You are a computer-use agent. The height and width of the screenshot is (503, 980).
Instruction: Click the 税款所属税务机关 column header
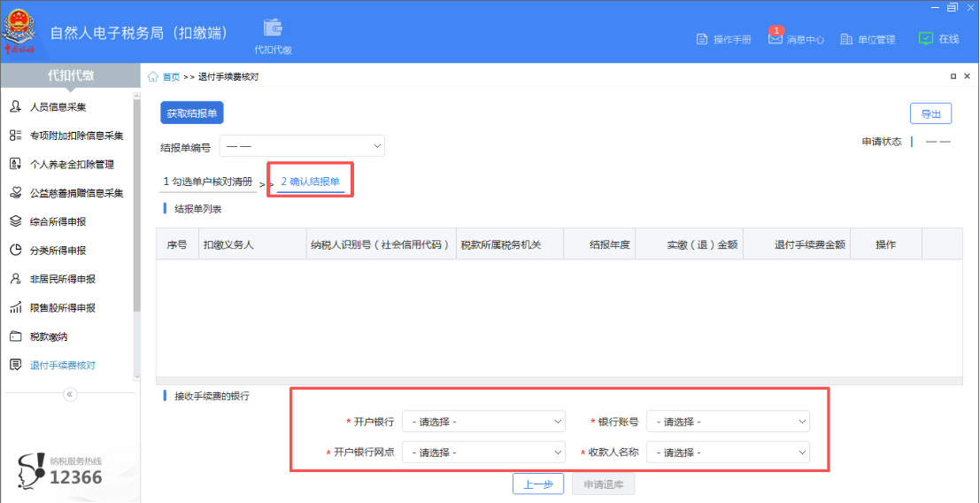(510, 245)
